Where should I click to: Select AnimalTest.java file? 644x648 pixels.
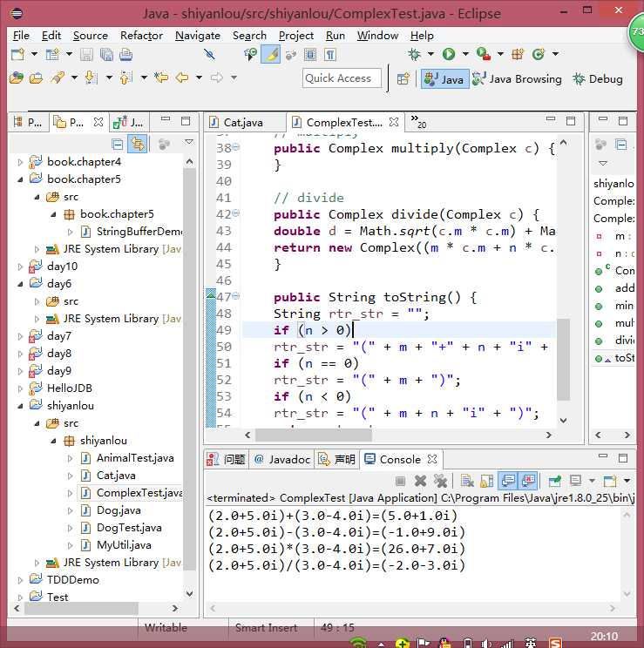(x=135, y=458)
